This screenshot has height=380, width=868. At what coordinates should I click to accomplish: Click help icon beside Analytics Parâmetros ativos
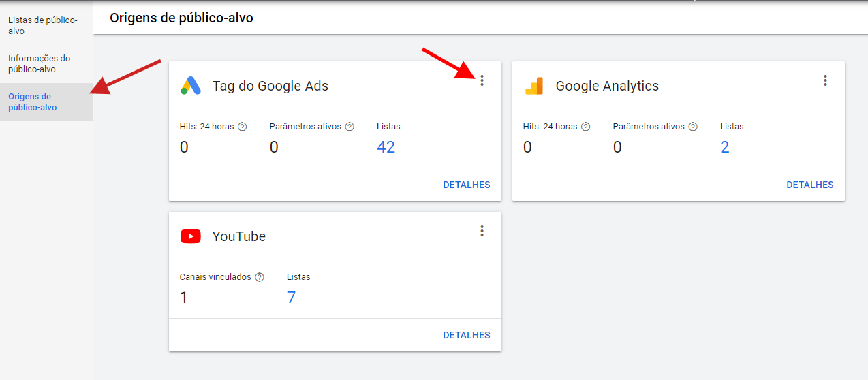point(693,127)
